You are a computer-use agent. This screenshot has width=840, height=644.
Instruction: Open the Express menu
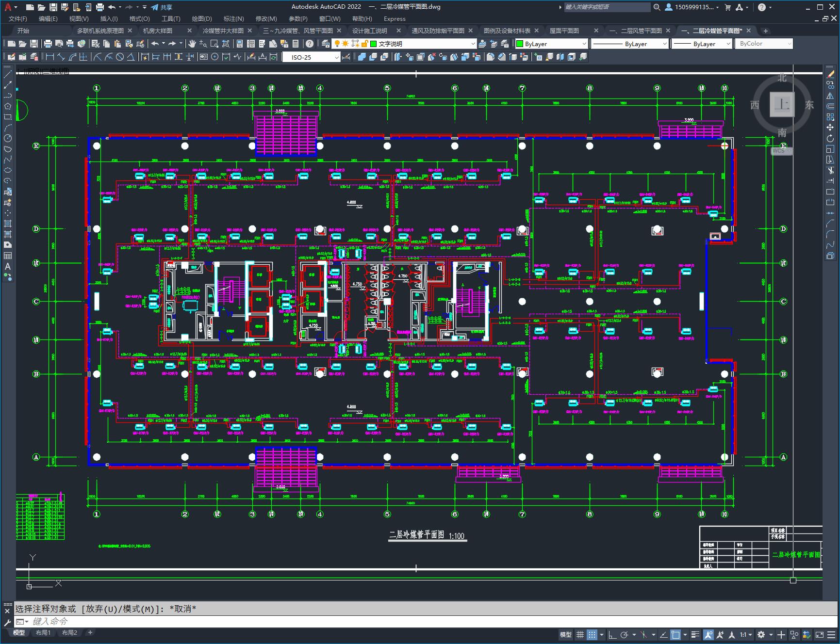(395, 18)
